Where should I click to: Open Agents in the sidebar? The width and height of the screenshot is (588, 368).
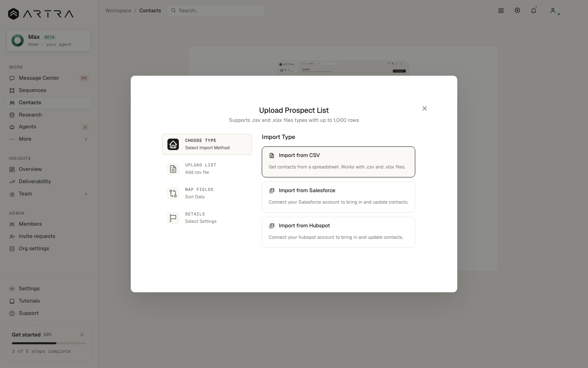click(49, 127)
